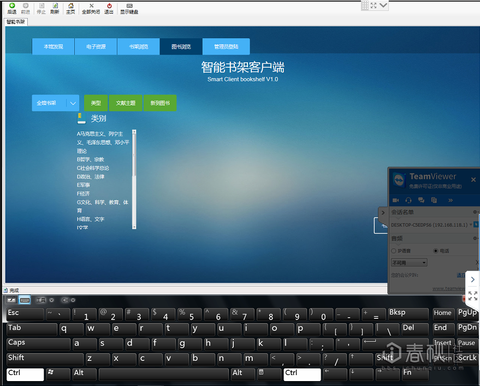
Task: Open the 书架浏览 navigation tab
Action: click(139, 46)
